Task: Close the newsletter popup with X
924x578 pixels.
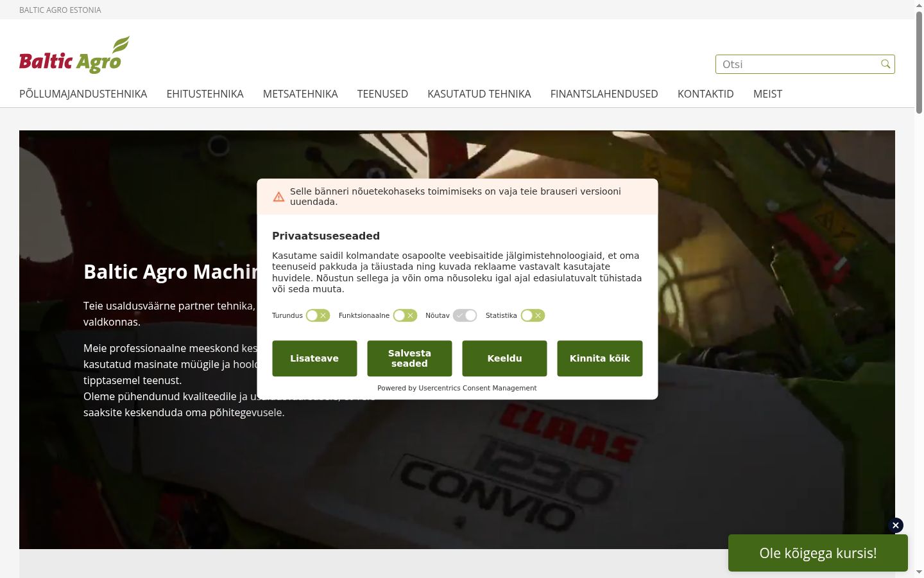Action: tap(896, 525)
